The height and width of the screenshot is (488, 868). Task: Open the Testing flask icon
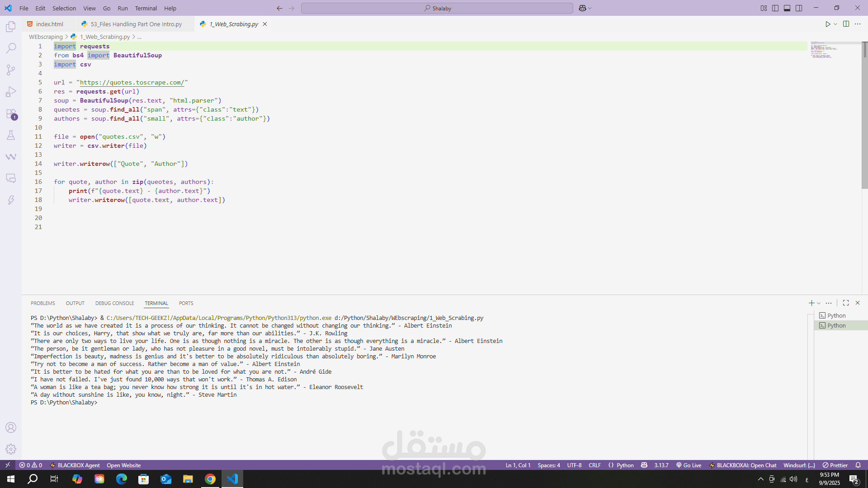point(11,135)
